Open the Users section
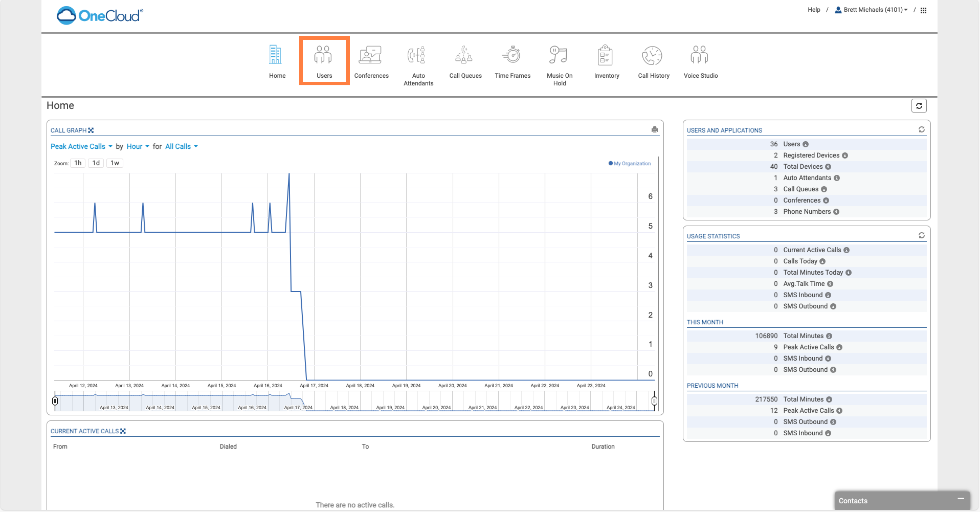Viewport: 980px width, 512px height. click(324, 61)
